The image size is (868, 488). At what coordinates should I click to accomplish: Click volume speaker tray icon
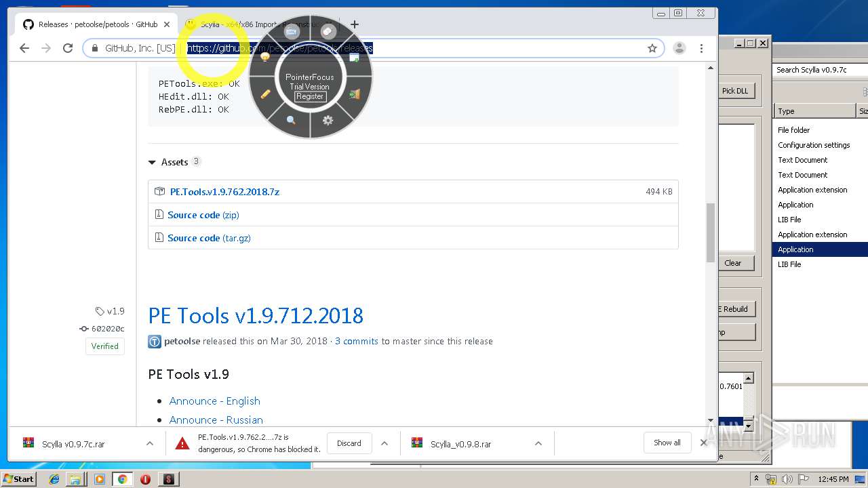[788, 479]
